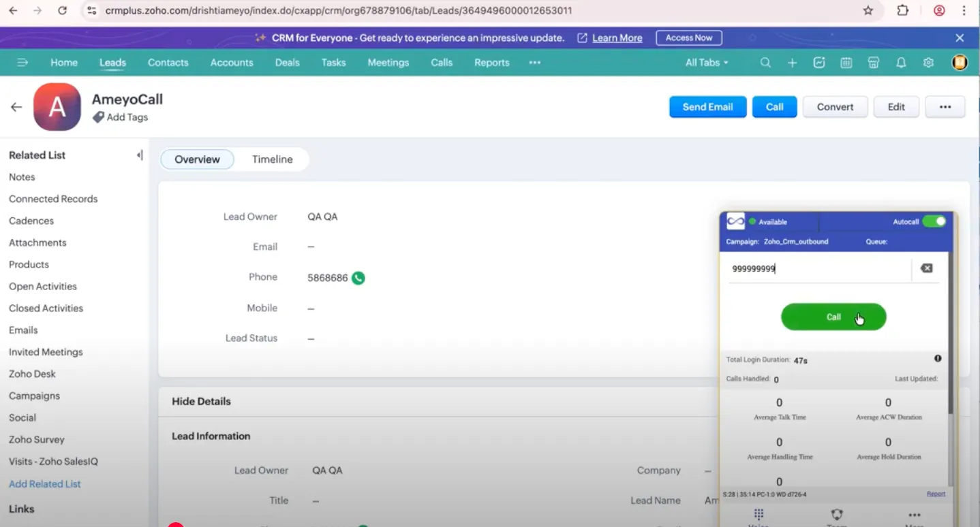Collapse the section with Hide Details

201,401
